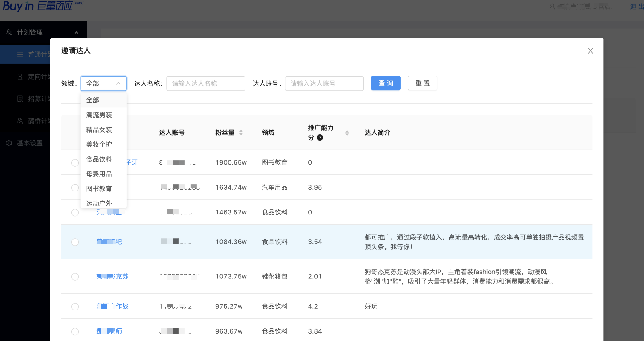
Task: Select 全部 in the dropdown list
Action: tap(103, 100)
